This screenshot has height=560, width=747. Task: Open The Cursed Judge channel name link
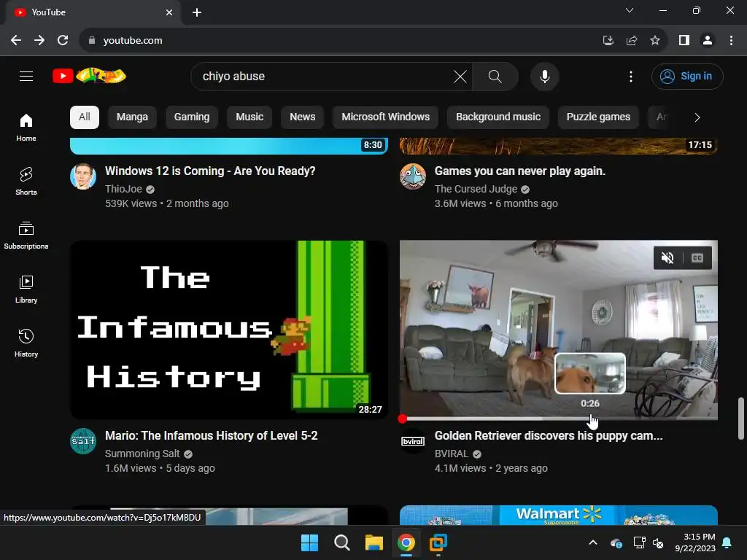pos(476,189)
